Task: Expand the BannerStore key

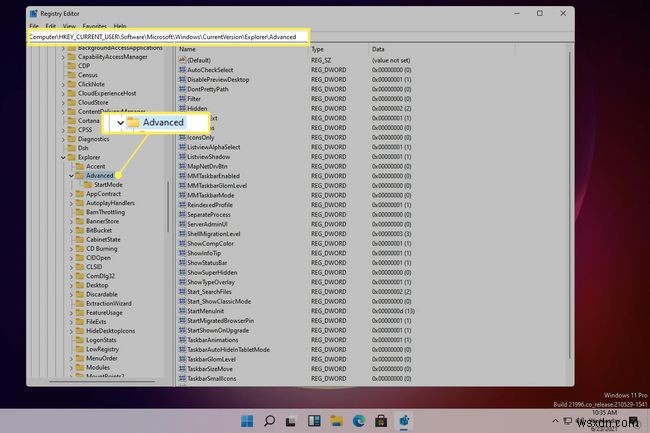Action: (71, 221)
